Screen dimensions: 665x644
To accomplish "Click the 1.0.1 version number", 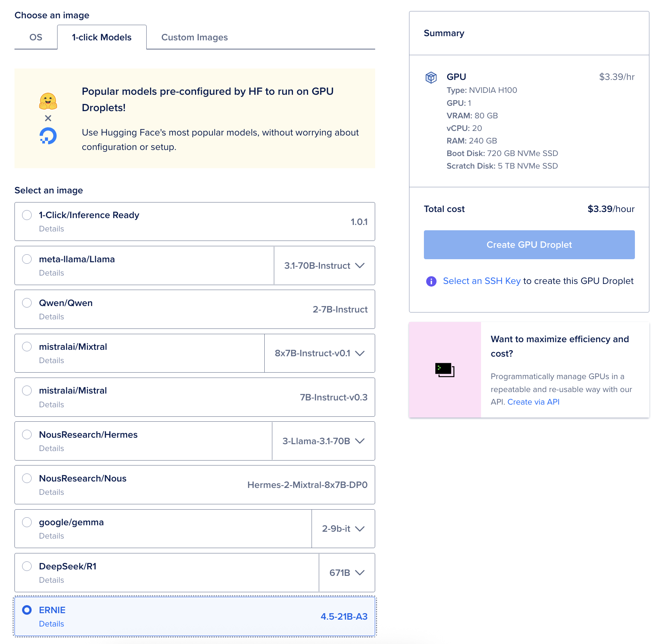I will (359, 222).
